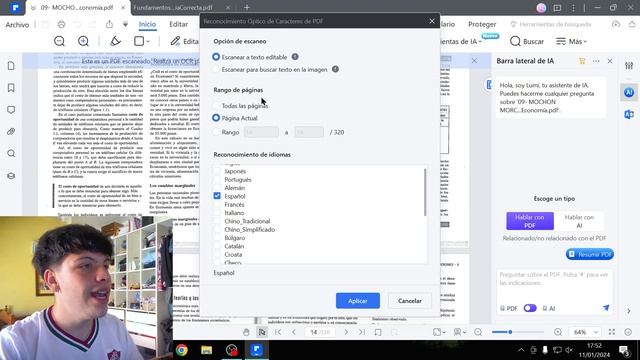Click the share/export icon in the quick toolbar

(109, 24)
